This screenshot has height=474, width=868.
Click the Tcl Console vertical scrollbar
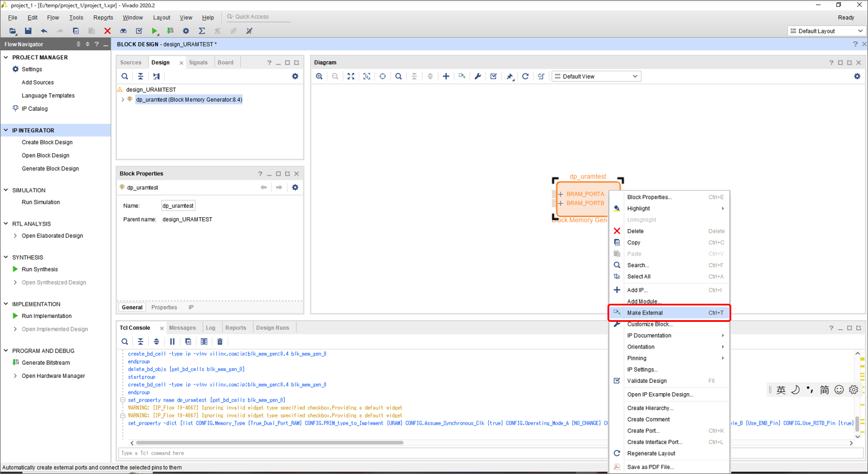click(x=857, y=424)
